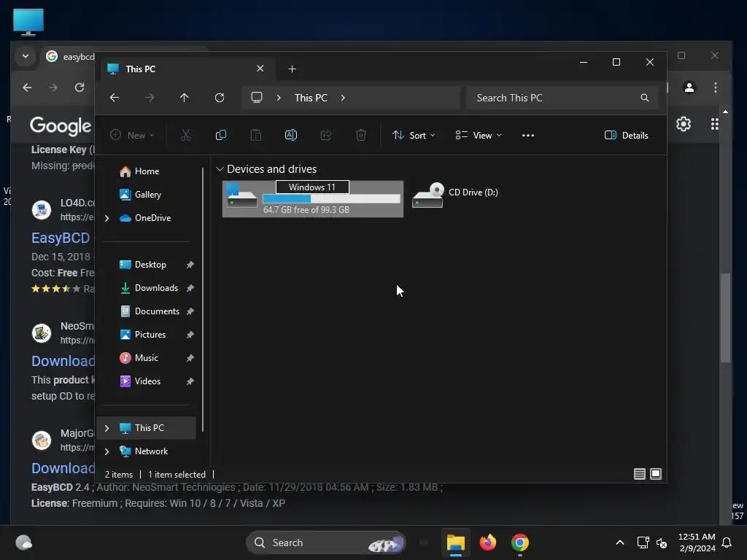Reload the page in Chrome
The image size is (747, 560).
pyautogui.click(x=80, y=87)
